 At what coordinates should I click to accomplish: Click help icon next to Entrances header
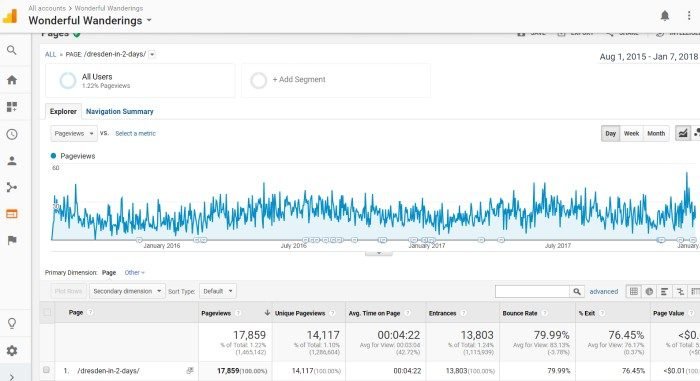coord(463,313)
